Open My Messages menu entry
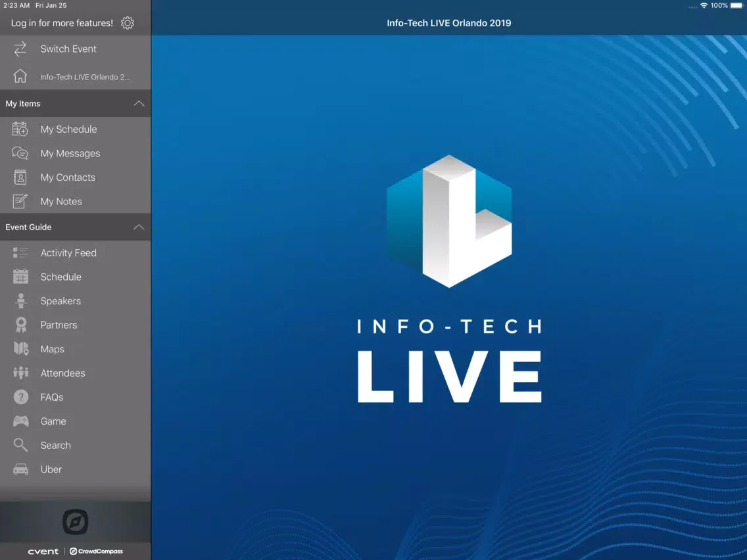 pyautogui.click(x=75, y=153)
